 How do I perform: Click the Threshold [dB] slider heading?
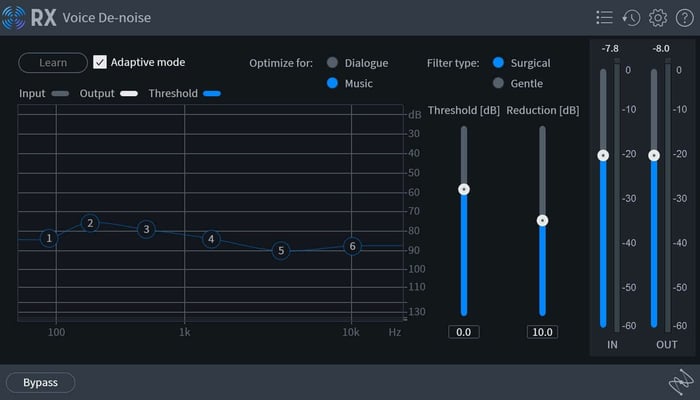464,110
